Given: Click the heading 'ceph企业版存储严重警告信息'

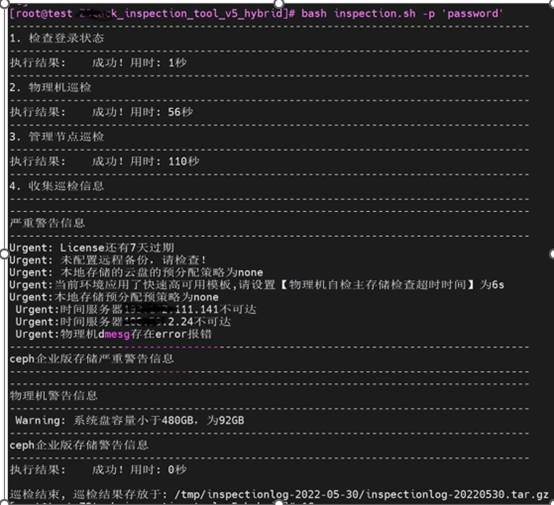Looking at the screenshot, I should tap(92, 359).
